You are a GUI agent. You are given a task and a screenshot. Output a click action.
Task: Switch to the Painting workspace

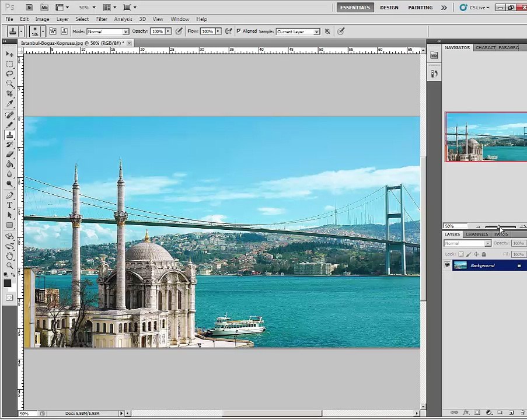coord(420,8)
